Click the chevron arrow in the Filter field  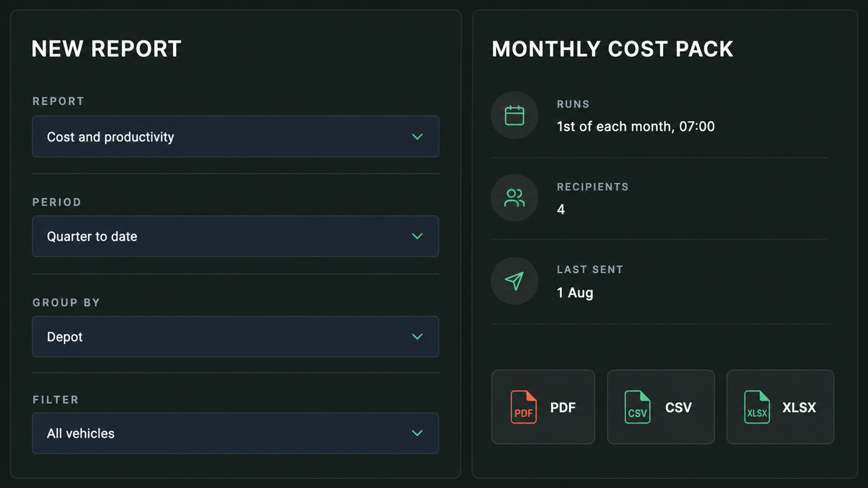pos(417,433)
